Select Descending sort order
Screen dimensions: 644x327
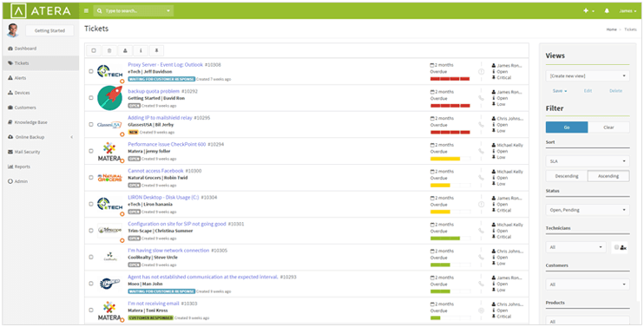(567, 176)
